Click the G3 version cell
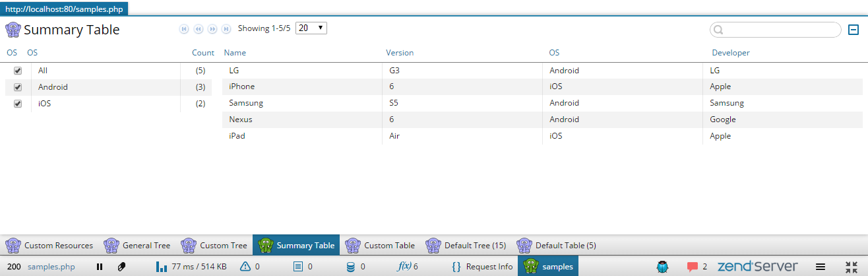 point(464,70)
